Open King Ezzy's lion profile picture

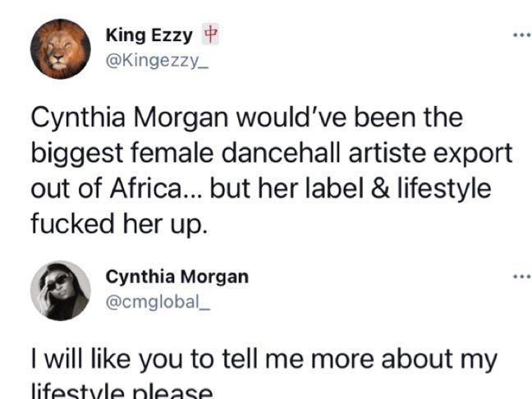click(61, 48)
